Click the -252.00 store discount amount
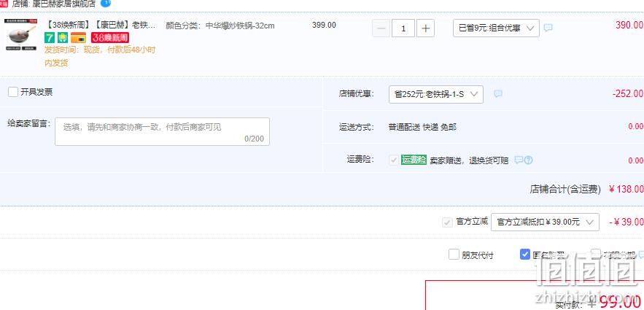The height and width of the screenshot is (310, 644). [627, 93]
